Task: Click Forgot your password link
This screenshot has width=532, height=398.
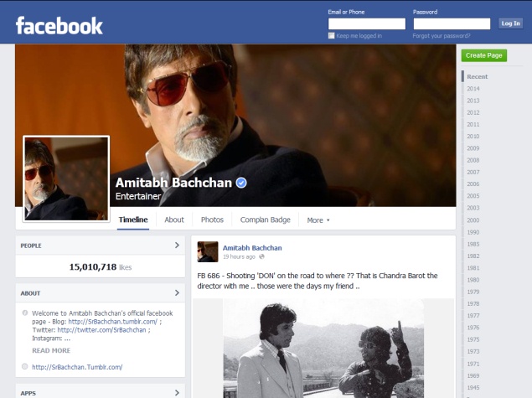Action: (442, 36)
